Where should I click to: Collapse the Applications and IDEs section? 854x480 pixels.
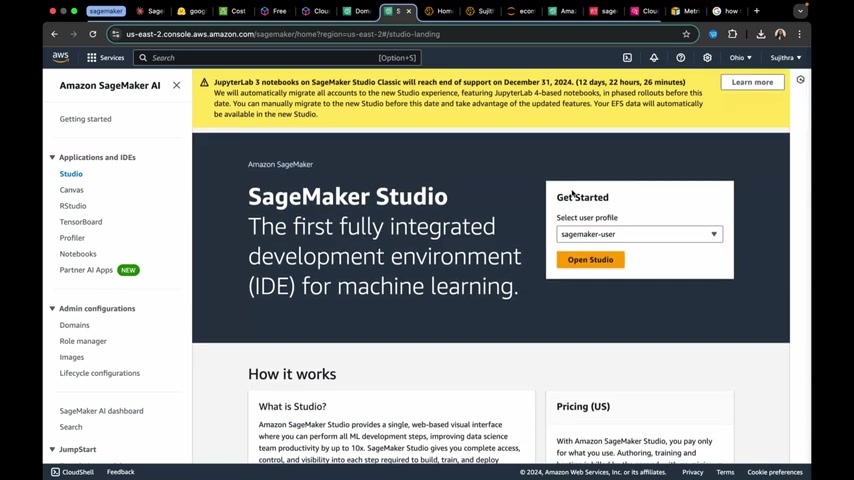click(x=52, y=157)
